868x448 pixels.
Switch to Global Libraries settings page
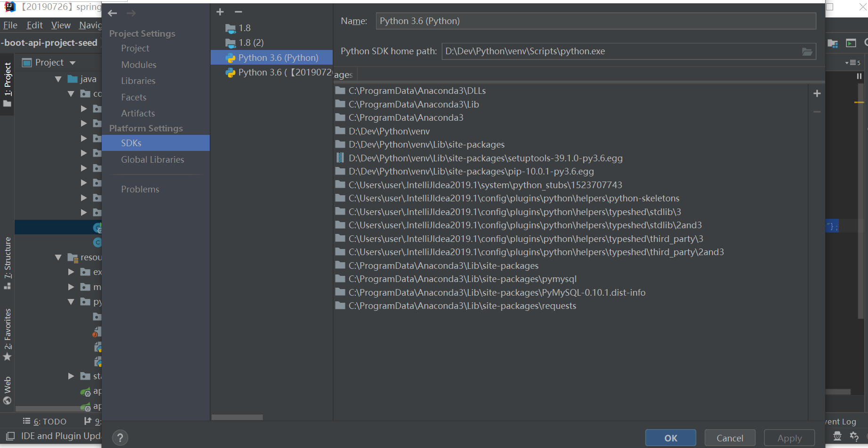[152, 159]
